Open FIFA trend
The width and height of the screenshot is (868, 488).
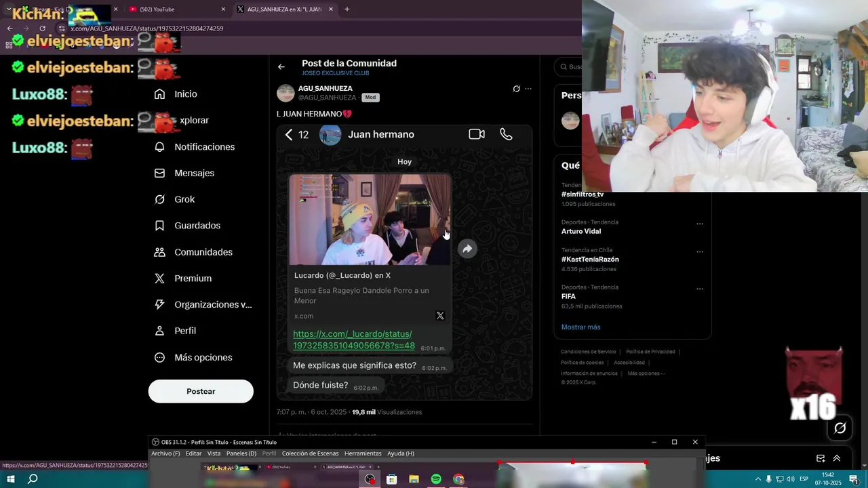(568, 297)
